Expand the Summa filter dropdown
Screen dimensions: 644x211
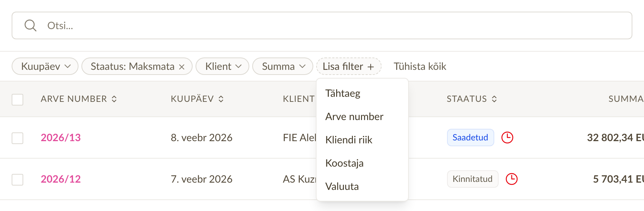coord(283,66)
